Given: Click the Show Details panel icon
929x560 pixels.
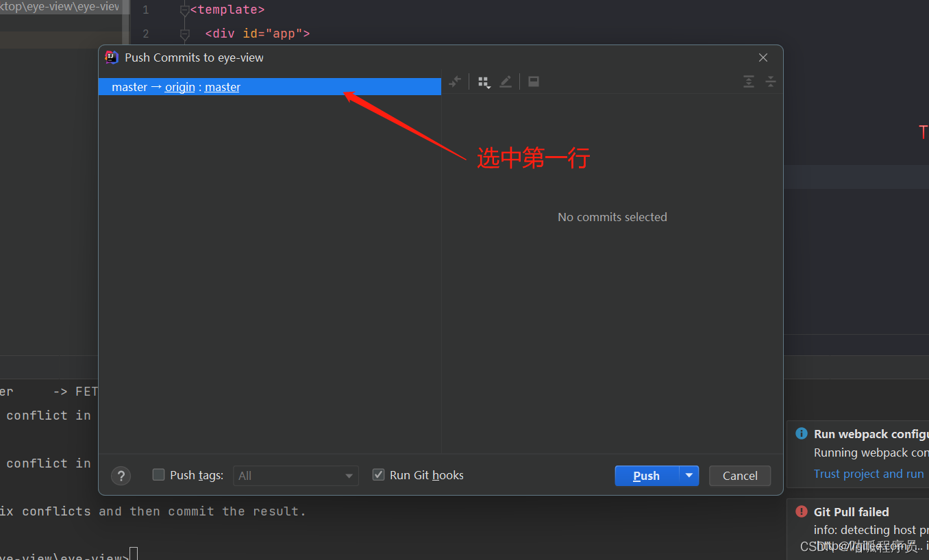Looking at the screenshot, I should 534,81.
